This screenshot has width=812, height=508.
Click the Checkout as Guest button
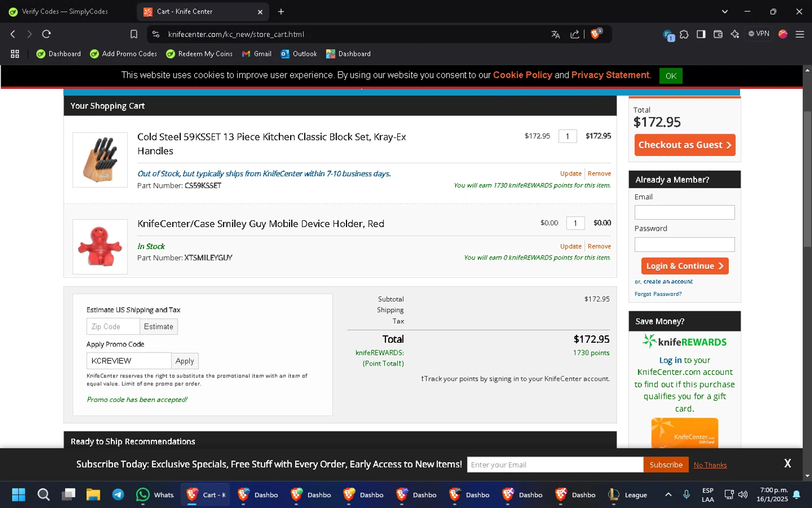point(685,145)
